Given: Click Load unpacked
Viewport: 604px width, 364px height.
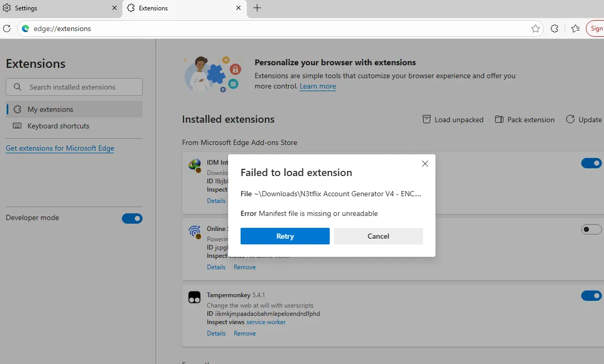Looking at the screenshot, I should [x=453, y=120].
